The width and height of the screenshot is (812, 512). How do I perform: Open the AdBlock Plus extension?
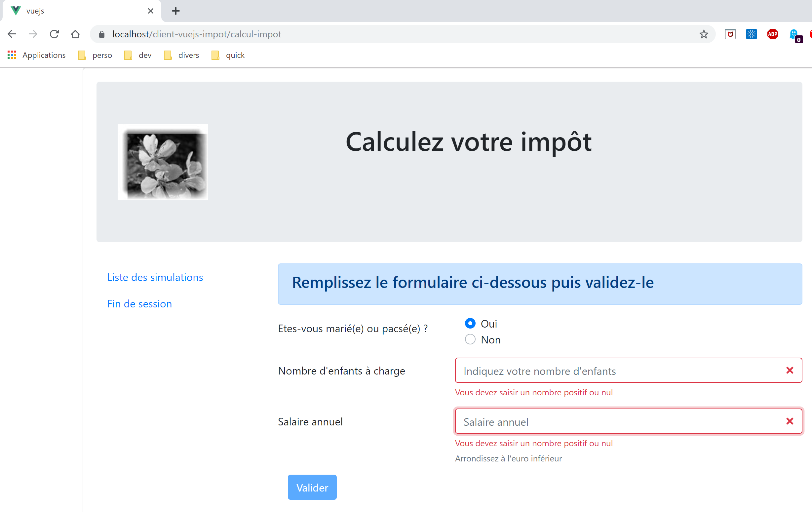[772, 34]
